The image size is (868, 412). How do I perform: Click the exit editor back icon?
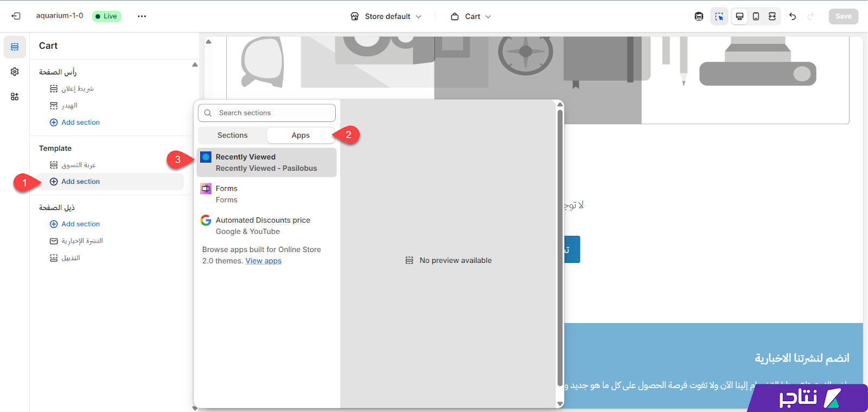tap(16, 16)
